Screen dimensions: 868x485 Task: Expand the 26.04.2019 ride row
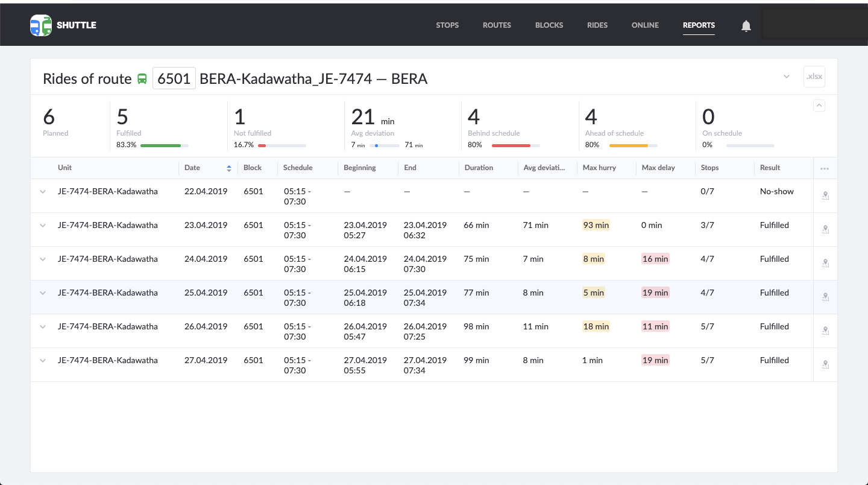point(43,327)
